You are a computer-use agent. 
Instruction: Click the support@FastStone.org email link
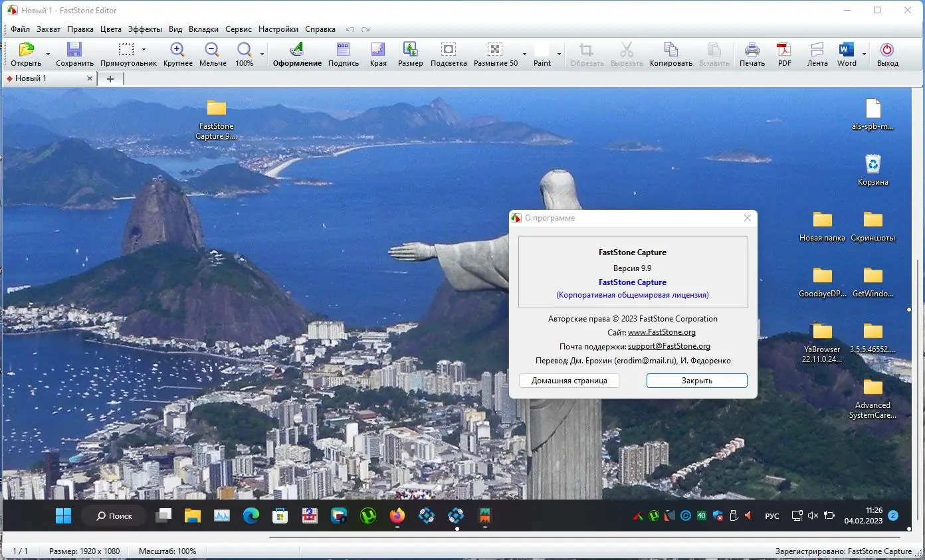pos(669,346)
